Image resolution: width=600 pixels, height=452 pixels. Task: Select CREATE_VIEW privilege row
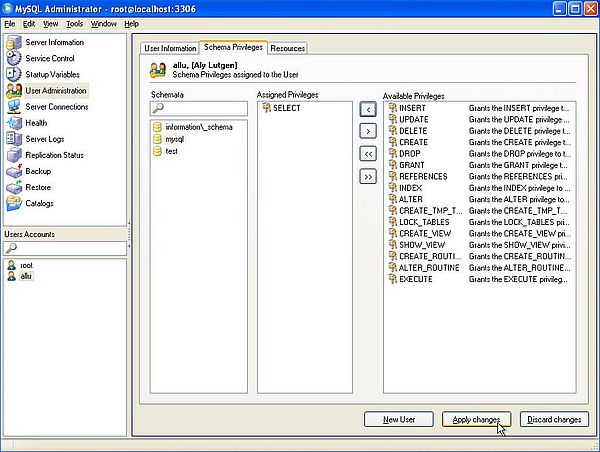(x=479, y=233)
